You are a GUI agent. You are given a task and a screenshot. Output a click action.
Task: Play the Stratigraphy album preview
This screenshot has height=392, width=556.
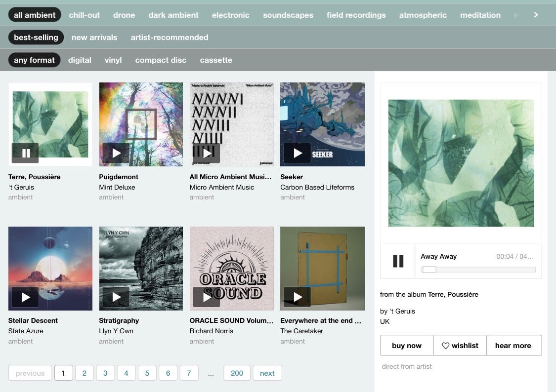click(x=116, y=297)
